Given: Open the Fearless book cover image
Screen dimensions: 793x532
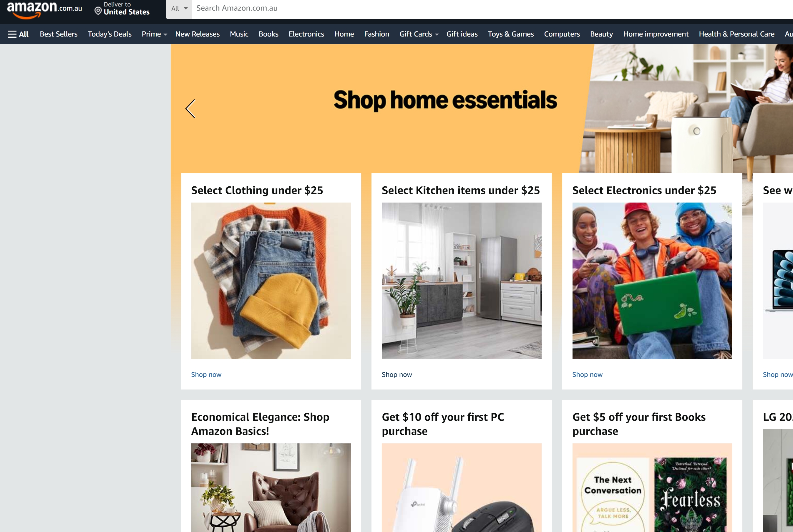Looking at the screenshot, I should coord(691,494).
